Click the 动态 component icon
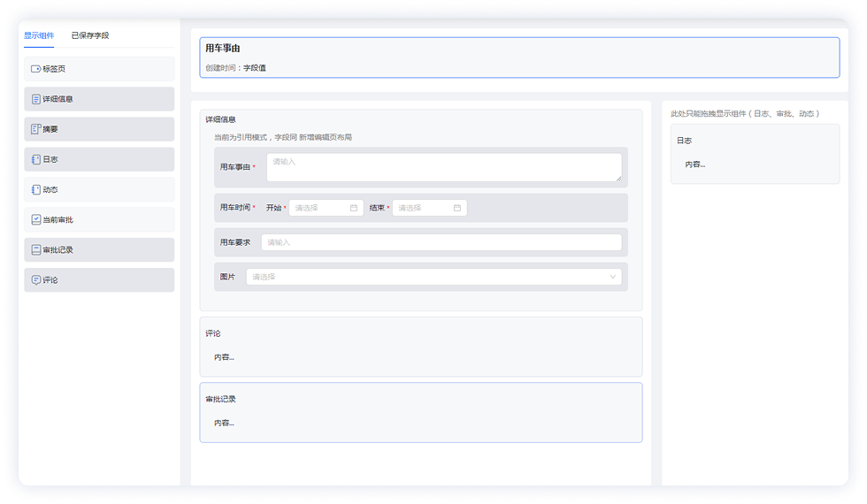Screen dimensions: 867x504 click(x=35, y=189)
